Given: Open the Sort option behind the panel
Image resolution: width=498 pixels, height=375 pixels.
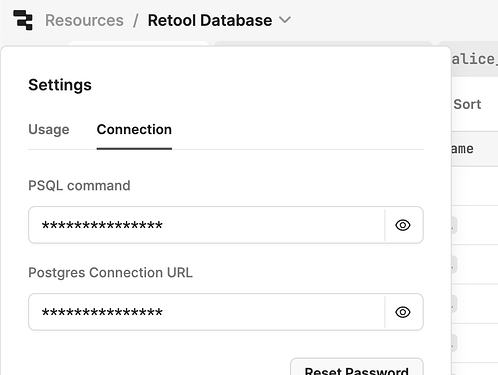Looking at the screenshot, I should click(x=467, y=104).
